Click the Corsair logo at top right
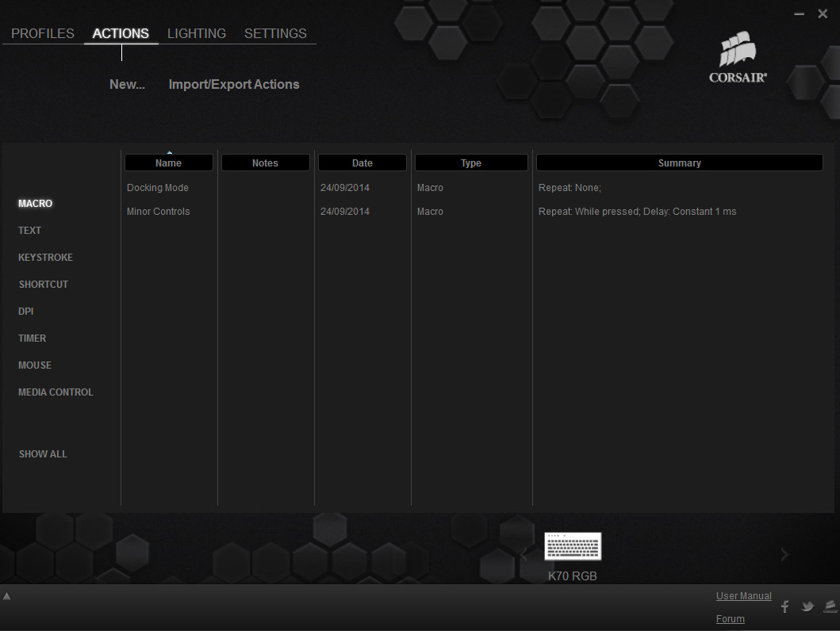The width and height of the screenshot is (840, 631). 738,57
